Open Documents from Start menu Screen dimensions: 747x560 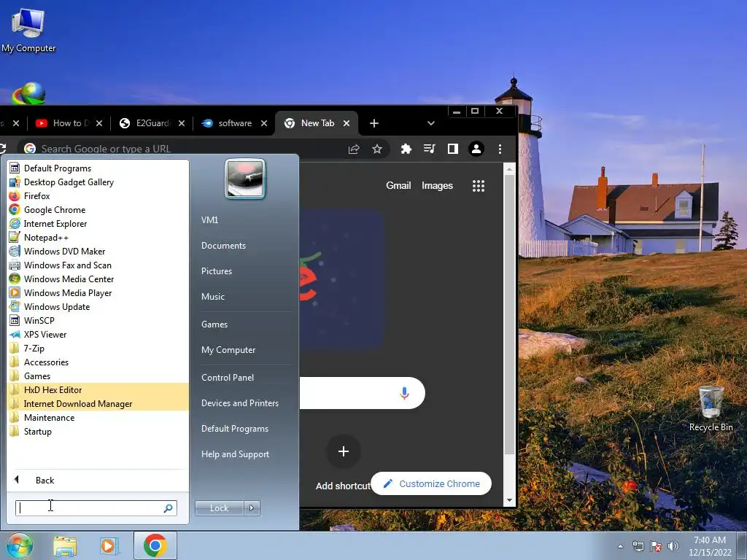coord(223,245)
